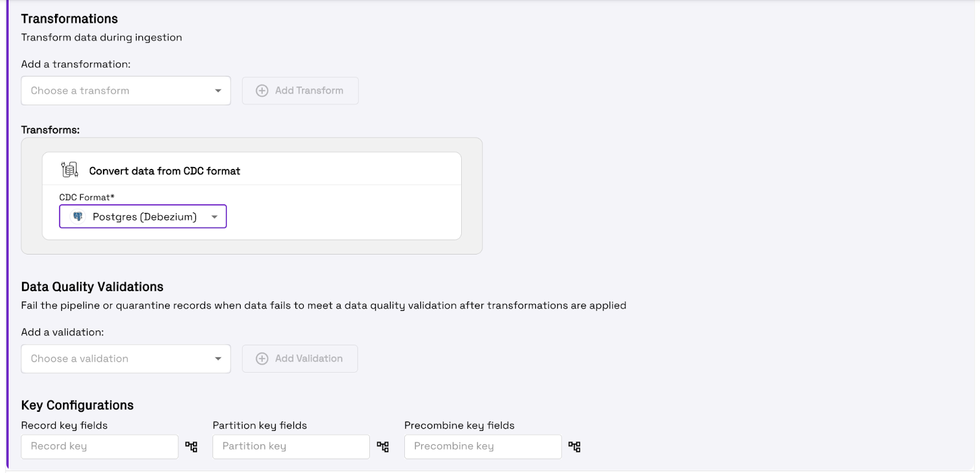Click the Add Transform button
Image resolution: width=980 pixels, height=473 pixels.
[300, 90]
